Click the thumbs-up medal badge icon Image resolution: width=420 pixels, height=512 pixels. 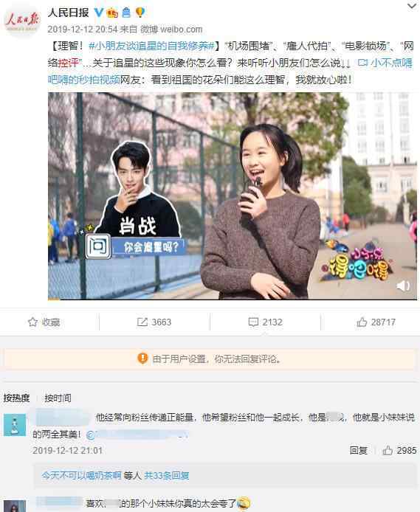click(x=112, y=13)
